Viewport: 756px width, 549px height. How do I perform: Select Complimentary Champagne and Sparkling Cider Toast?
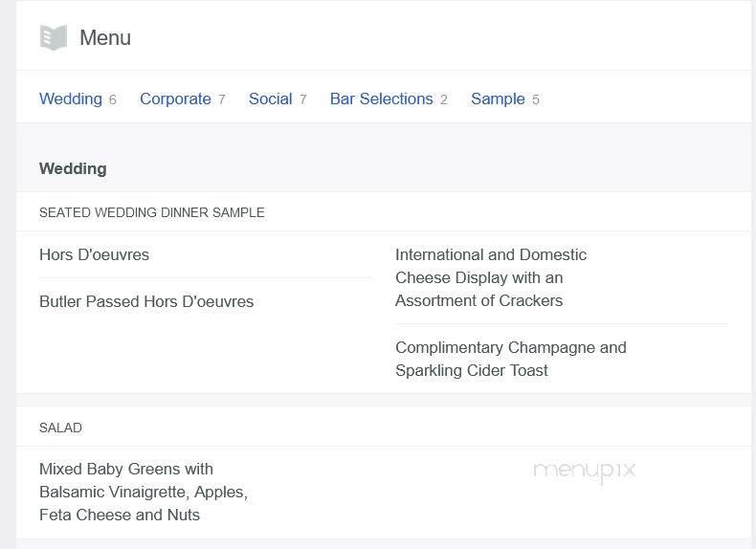pos(510,359)
